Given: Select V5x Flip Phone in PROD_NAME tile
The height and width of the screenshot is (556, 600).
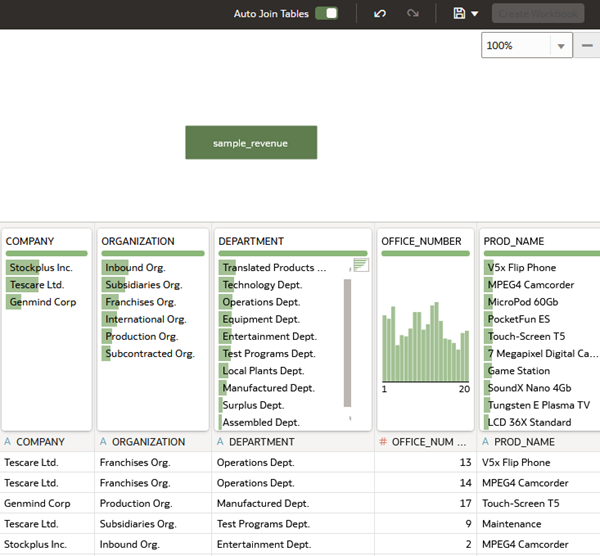Looking at the screenshot, I should pyautogui.click(x=522, y=267).
